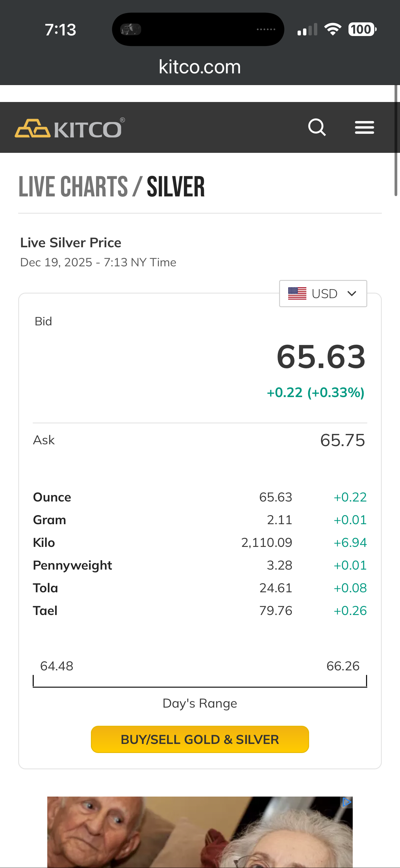The height and width of the screenshot is (868, 400).
Task: Tap the US flag icon
Action: (297, 294)
